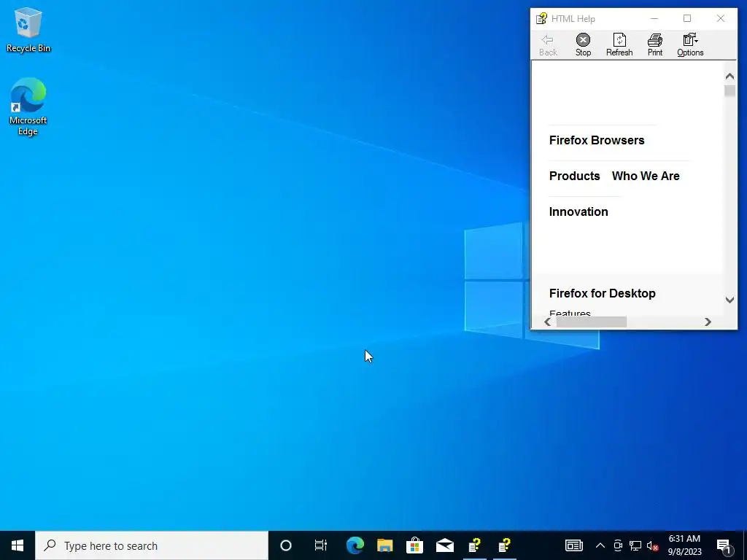This screenshot has width=747, height=560.
Task: Open File Explorer from the taskbar
Action: 385,545
